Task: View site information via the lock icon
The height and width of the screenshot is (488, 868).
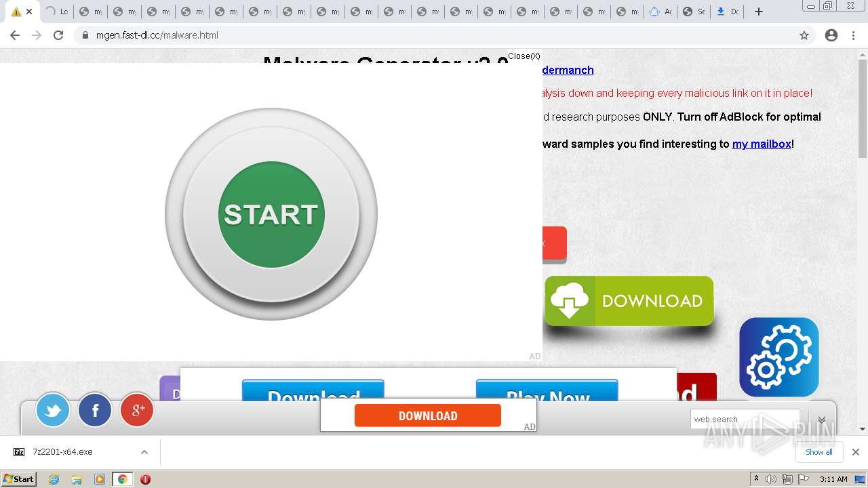Action: 85,35
